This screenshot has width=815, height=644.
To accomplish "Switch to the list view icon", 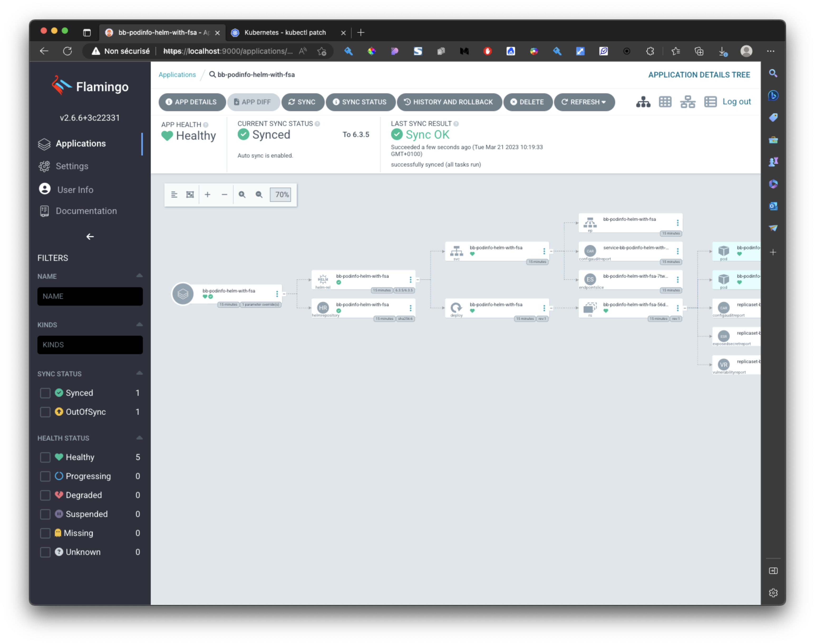I will click(x=710, y=102).
